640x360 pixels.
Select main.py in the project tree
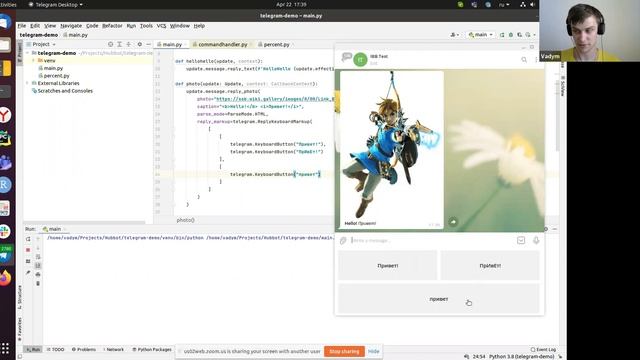(53, 68)
